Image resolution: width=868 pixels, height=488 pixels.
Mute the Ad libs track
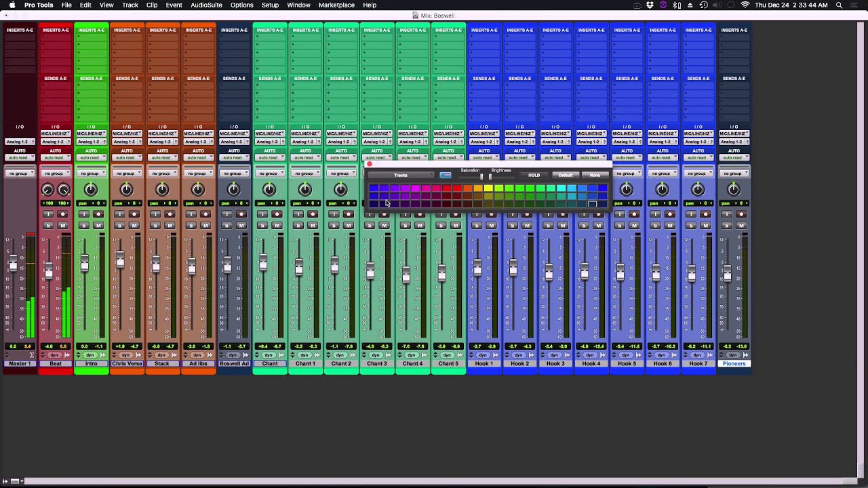pyautogui.click(x=205, y=226)
